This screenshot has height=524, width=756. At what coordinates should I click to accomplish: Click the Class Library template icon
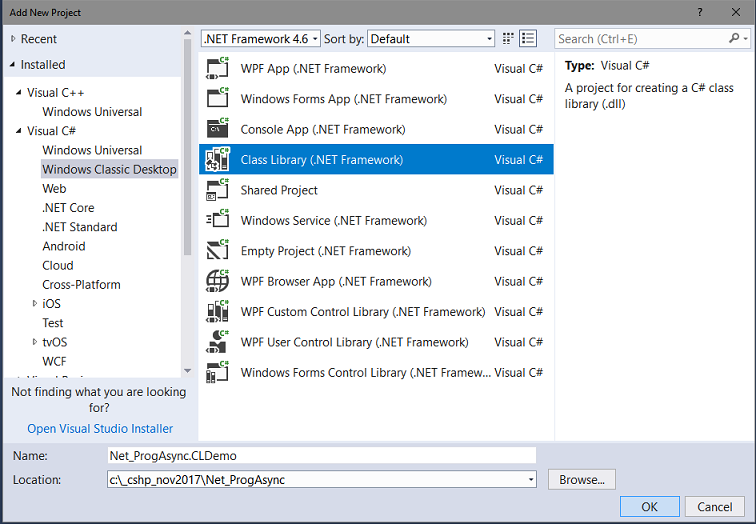(x=217, y=160)
